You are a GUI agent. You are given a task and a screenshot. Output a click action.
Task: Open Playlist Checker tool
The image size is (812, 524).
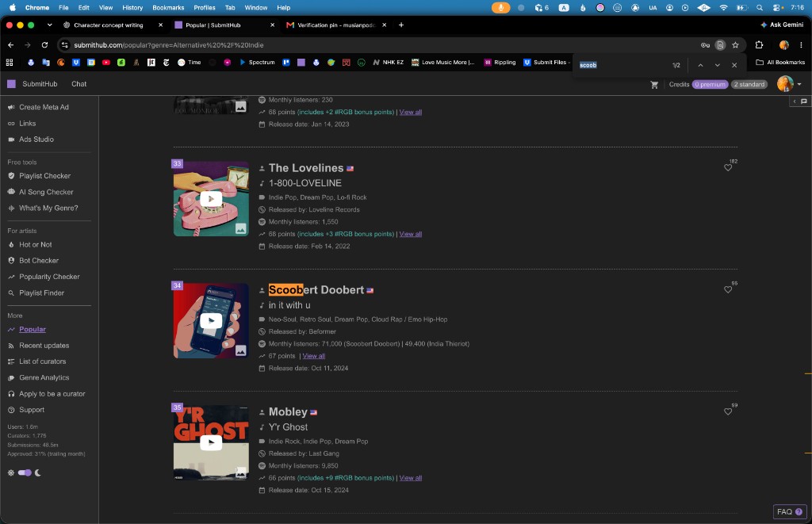(44, 176)
